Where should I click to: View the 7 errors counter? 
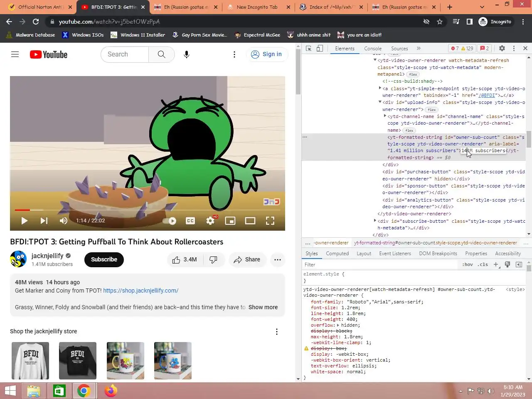(455, 49)
